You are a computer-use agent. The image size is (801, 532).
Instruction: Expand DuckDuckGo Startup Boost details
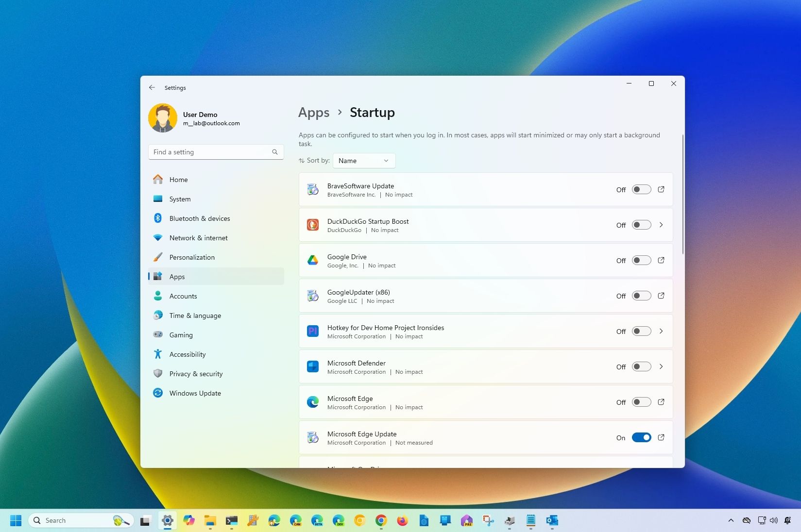(661, 225)
